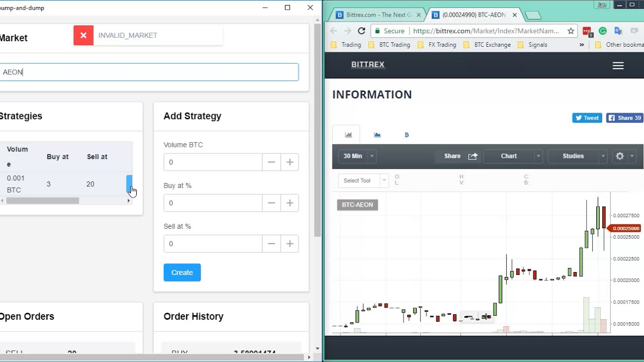Bookmark this page with star icon

pyautogui.click(x=571, y=31)
